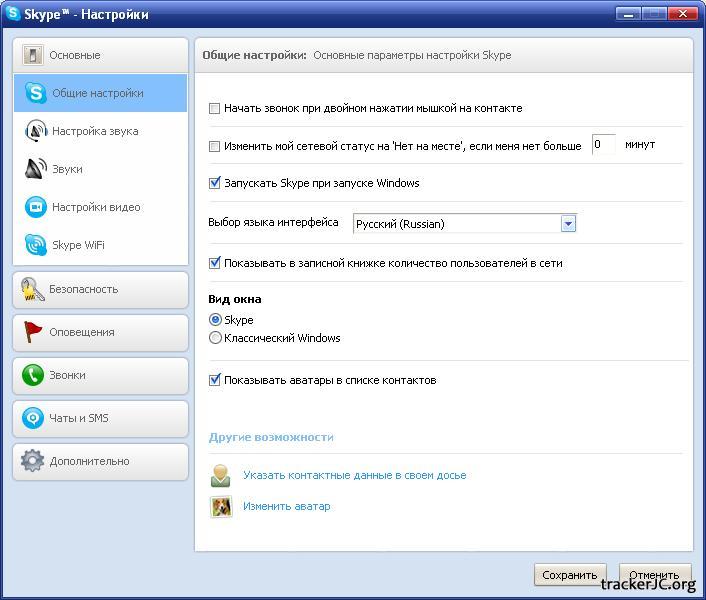Click the minutes input field
The height and width of the screenshot is (600, 706).
603,145
